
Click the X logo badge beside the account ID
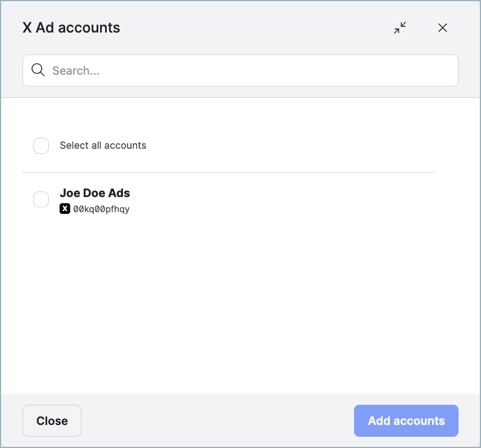pyautogui.click(x=65, y=208)
